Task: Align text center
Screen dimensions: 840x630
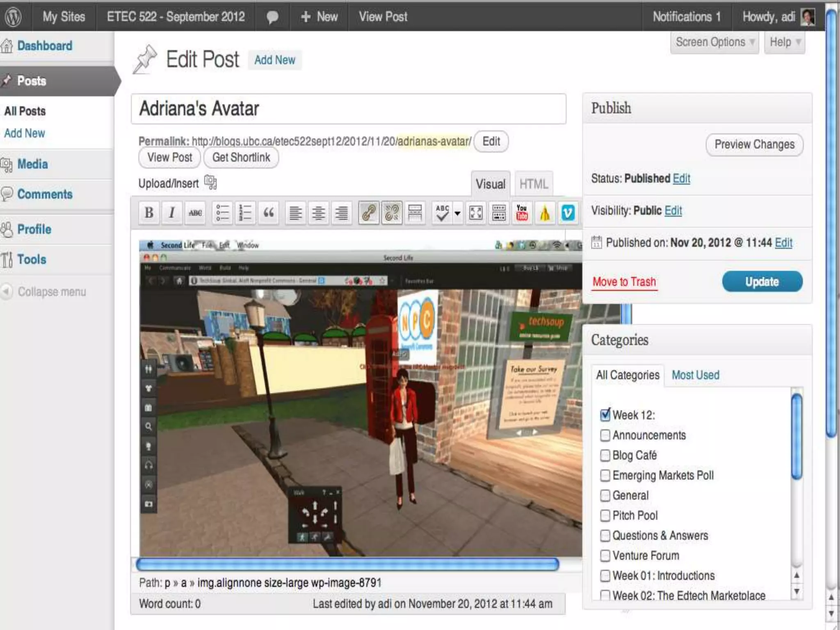Action: tap(319, 212)
